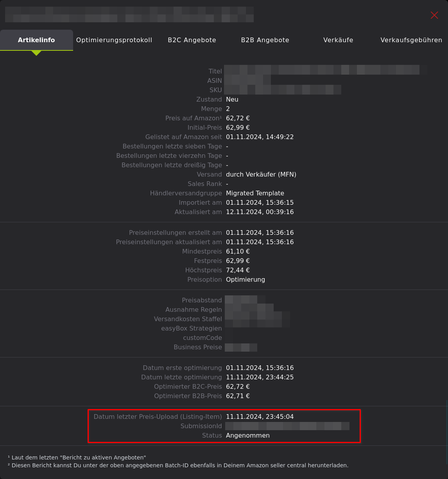Open the B2B Angebote tab
The image size is (448, 479).
[265, 40]
